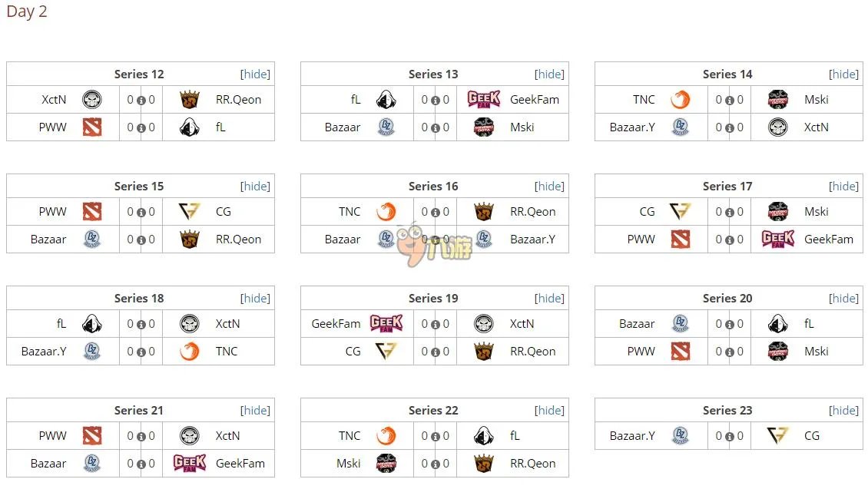The image size is (868, 489).
Task: Hide the Series 20 box
Action: coord(844,299)
